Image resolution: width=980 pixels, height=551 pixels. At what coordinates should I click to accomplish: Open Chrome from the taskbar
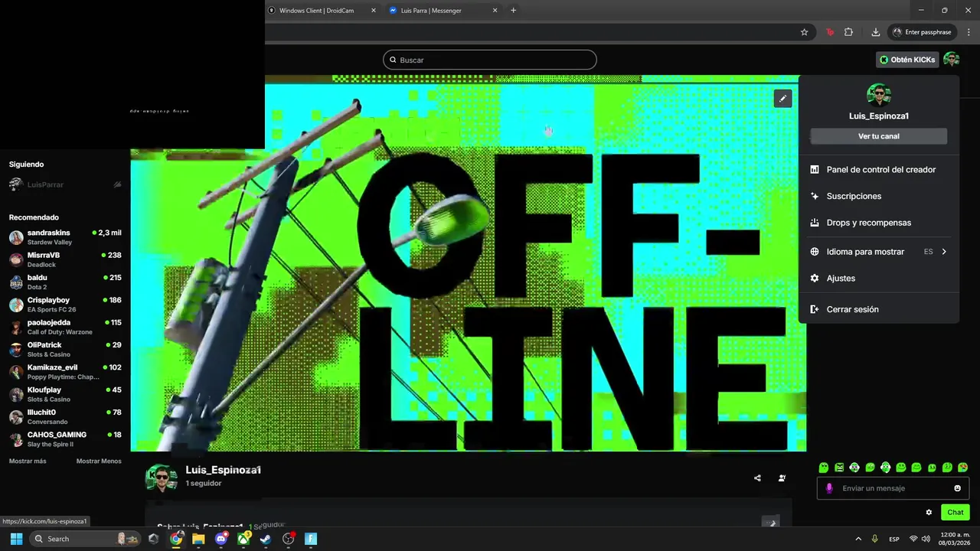176,539
